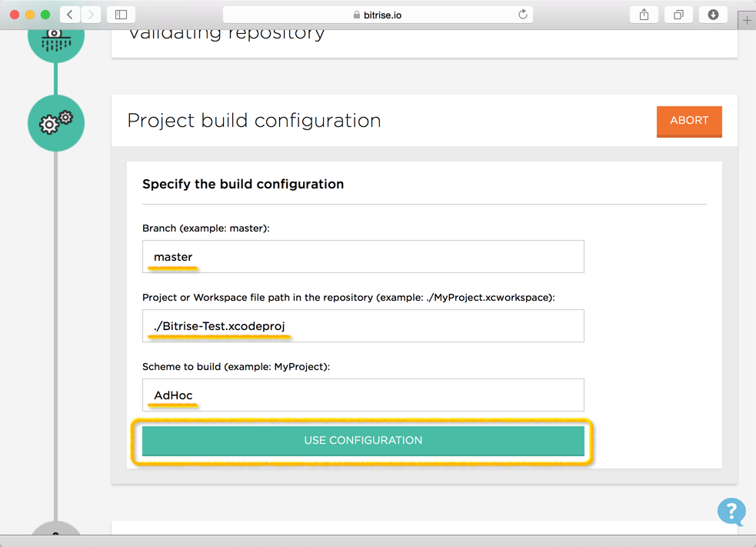Image resolution: width=756 pixels, height=547 pixels.
Task: Click Safari's back navigation arrow
Action: pyautogui.click(x=70, y=15)
